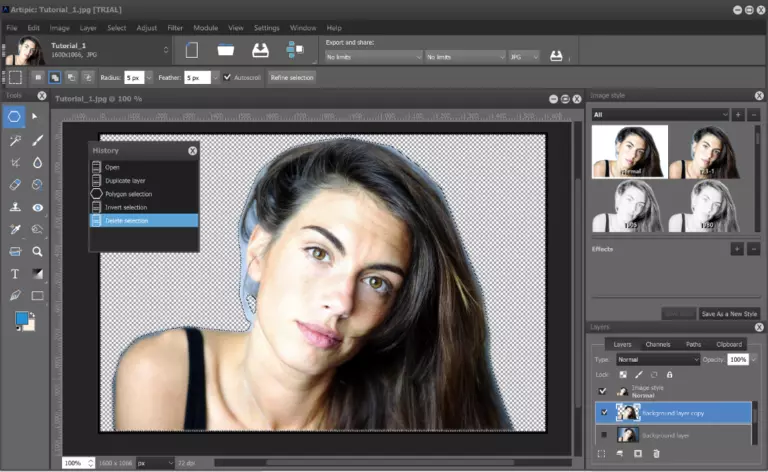Click Save As a New Style
The image size is (768, 472).
(x=728, y=313)
